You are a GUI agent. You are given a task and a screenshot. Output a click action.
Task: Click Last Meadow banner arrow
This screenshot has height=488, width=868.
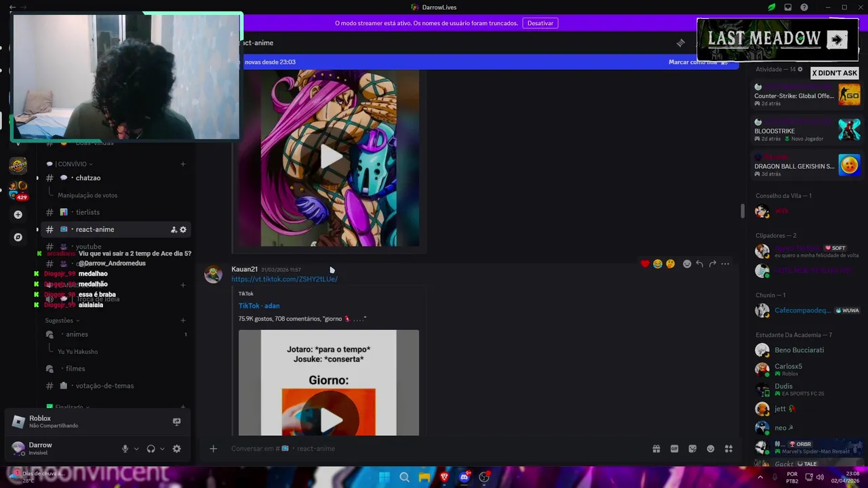click(837, 39)
